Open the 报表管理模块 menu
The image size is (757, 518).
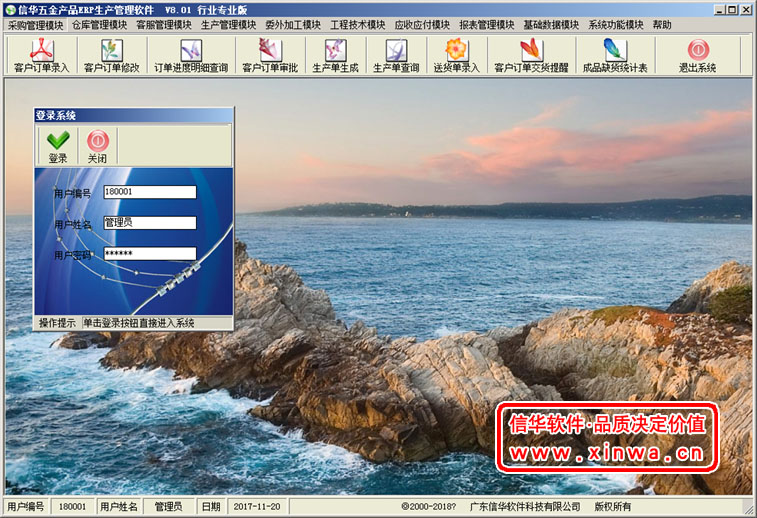pos(486,24)
